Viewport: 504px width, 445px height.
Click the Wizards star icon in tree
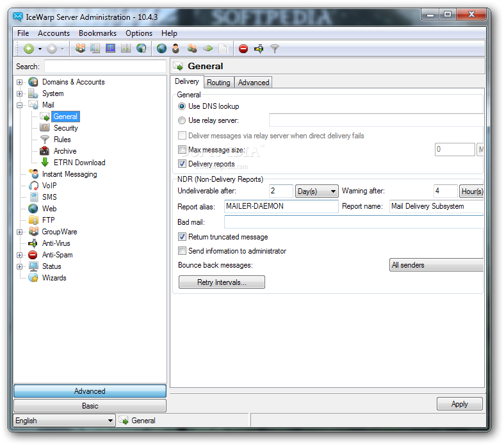pos(33,278)
